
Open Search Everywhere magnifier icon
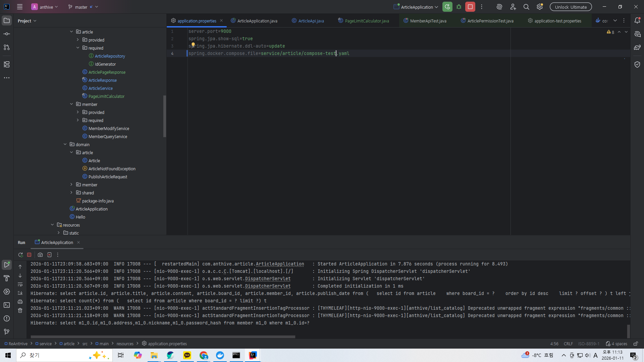(x=526, y=7)
